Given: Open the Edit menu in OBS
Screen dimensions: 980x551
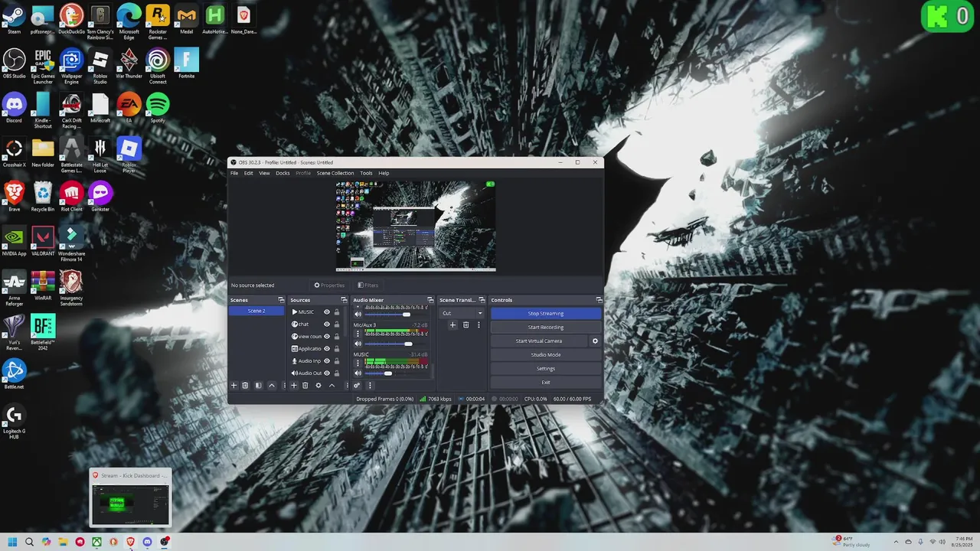Looking at the screenshot, I should tap(248, 173).
